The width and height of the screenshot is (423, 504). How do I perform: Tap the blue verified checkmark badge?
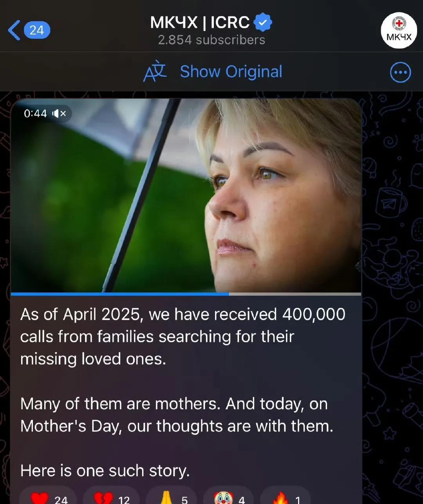[263, 22]
